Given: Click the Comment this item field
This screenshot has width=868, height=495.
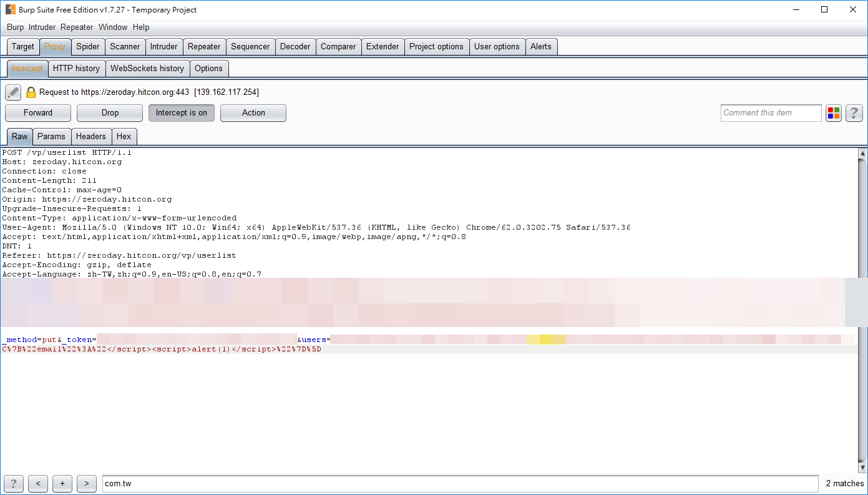Looking at the screenshot, I should coord(771,113).
